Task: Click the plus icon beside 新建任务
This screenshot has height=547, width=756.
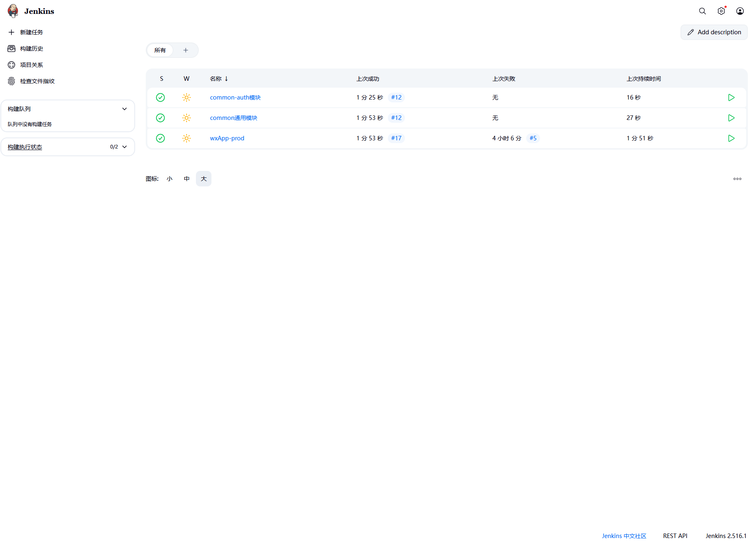Action: pyautogui.click(x=11, y=32)
